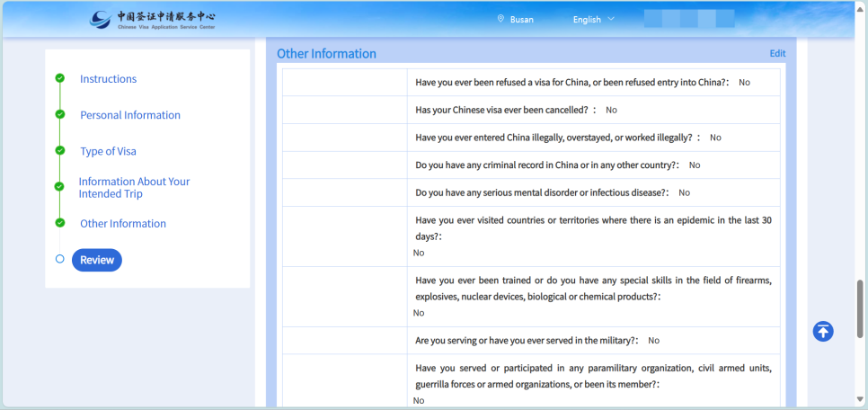Click the epidemic countries visited question
Viewport: 868px width, 410px height.
click(593, 228)
